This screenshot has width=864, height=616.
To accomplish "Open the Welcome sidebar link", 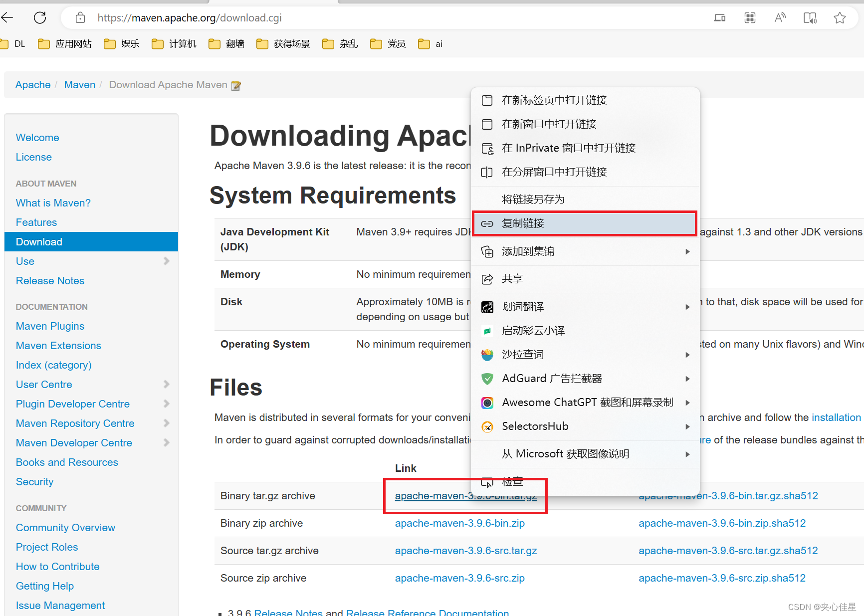I will [37, 138].
